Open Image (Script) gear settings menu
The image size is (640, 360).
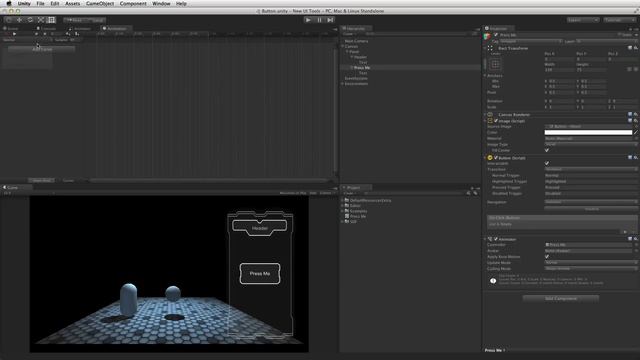click(636, 121)
